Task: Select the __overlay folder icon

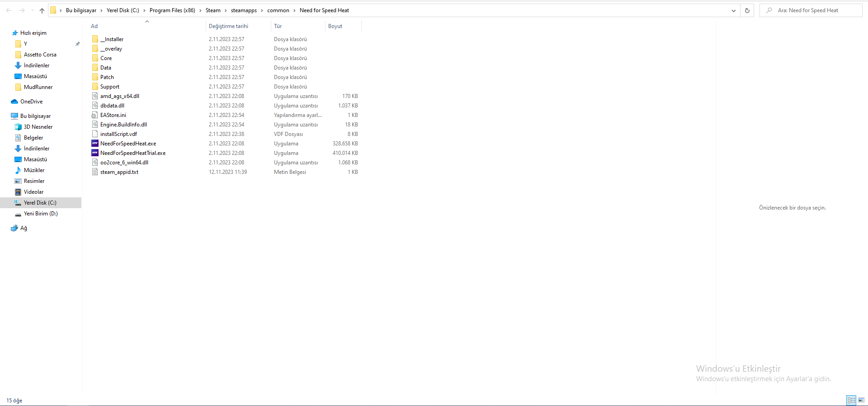Action: tap(95, 49)
